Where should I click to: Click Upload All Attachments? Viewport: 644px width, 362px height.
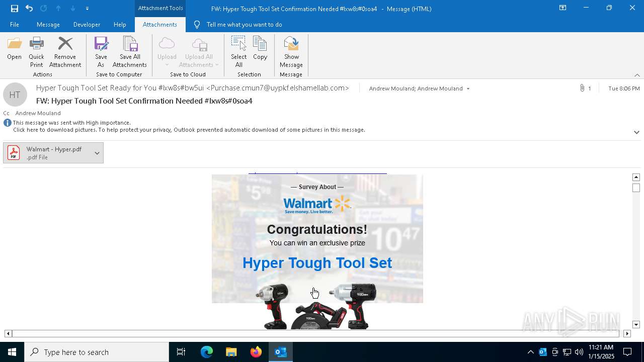[199, 52]
